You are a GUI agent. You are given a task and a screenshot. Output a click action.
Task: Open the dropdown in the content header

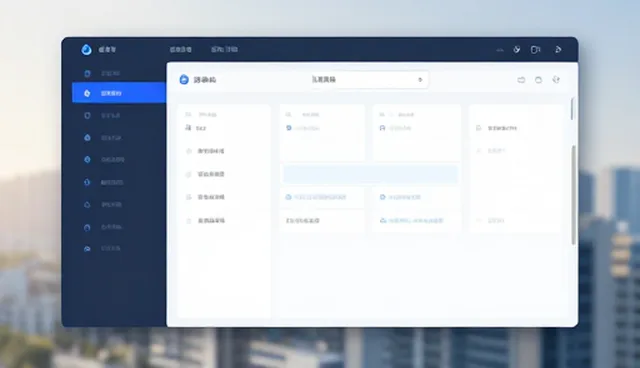[x=369, y=80]
